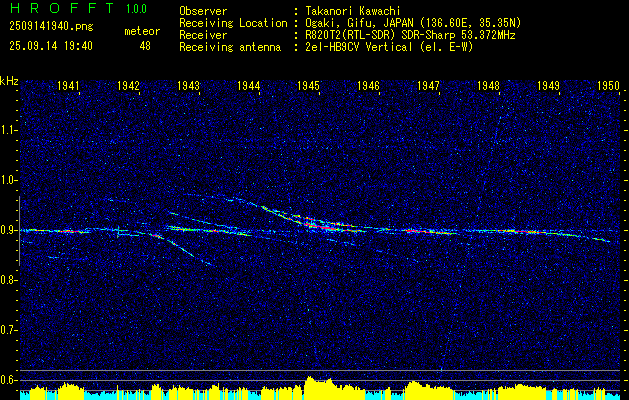The width and height of the screenshot is (629, 400).
Task: Click the 1945 time marker
Action: point(308,85)
